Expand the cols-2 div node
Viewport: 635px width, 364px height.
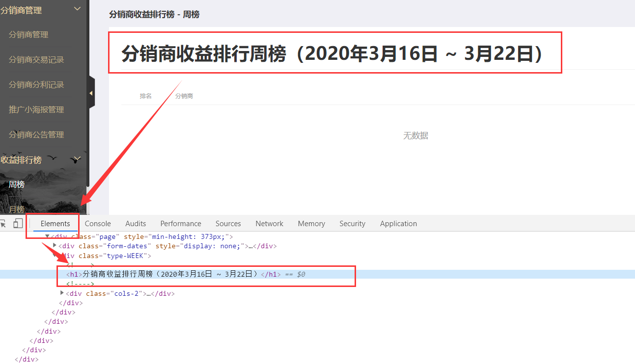(x=62, y=293)
